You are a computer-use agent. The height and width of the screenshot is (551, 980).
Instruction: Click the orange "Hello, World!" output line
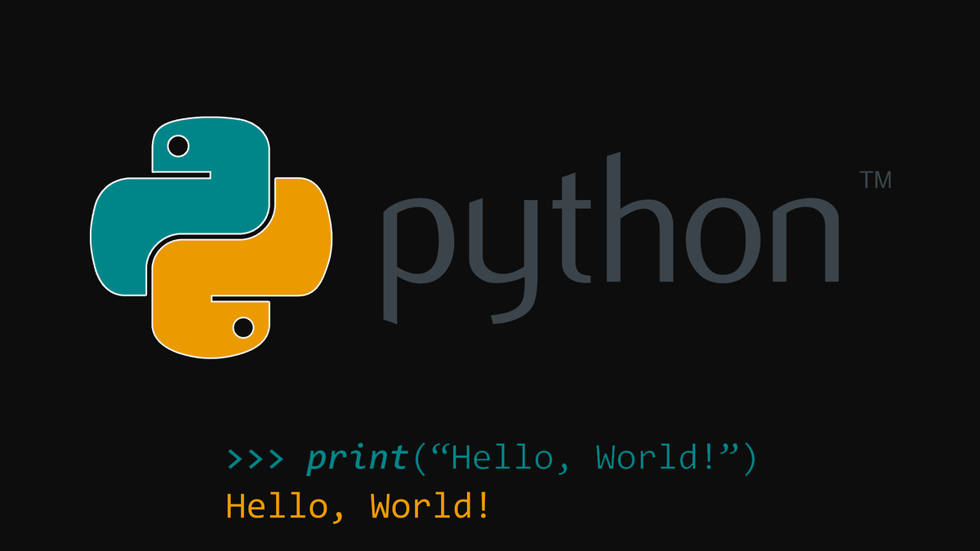coord(359,506)
